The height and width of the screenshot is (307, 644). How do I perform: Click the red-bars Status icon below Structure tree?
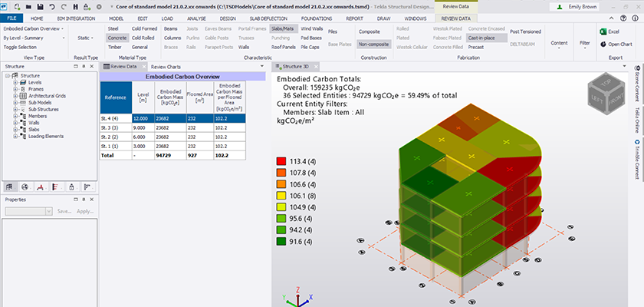[56, 187]
